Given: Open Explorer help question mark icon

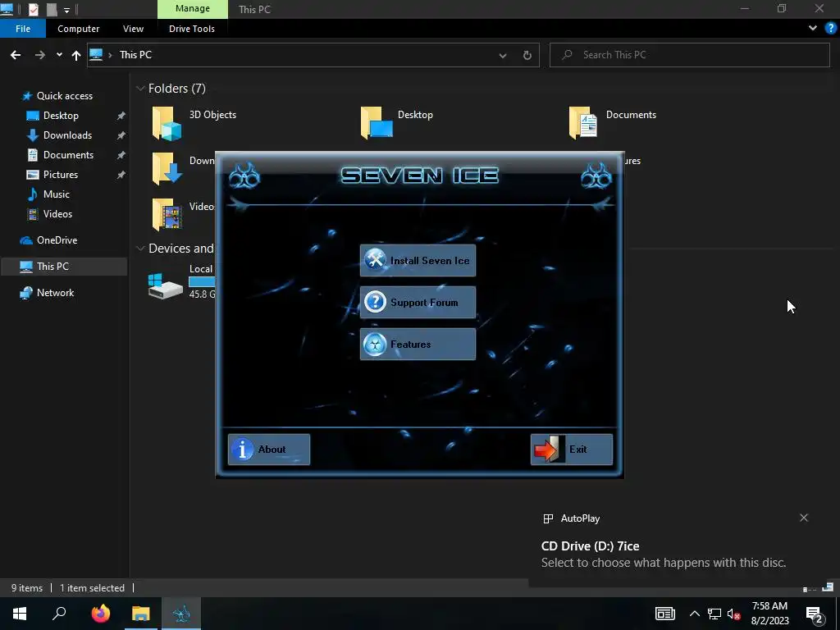Looking at the screenshot, I should 830,29.
